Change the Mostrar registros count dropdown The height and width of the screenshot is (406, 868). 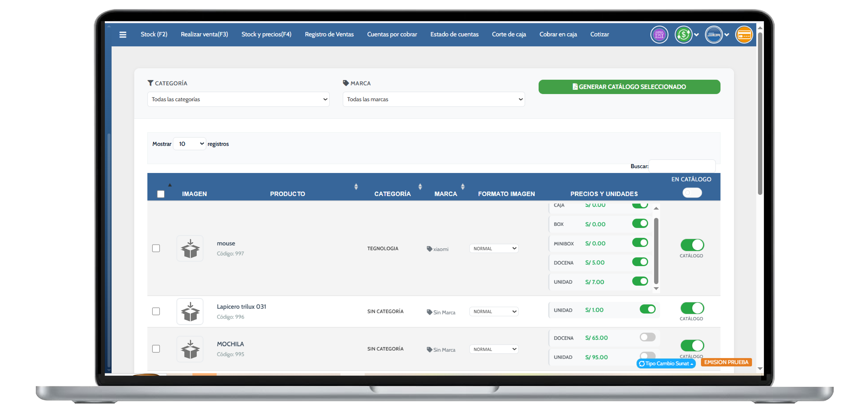click(x=189, y=144)
